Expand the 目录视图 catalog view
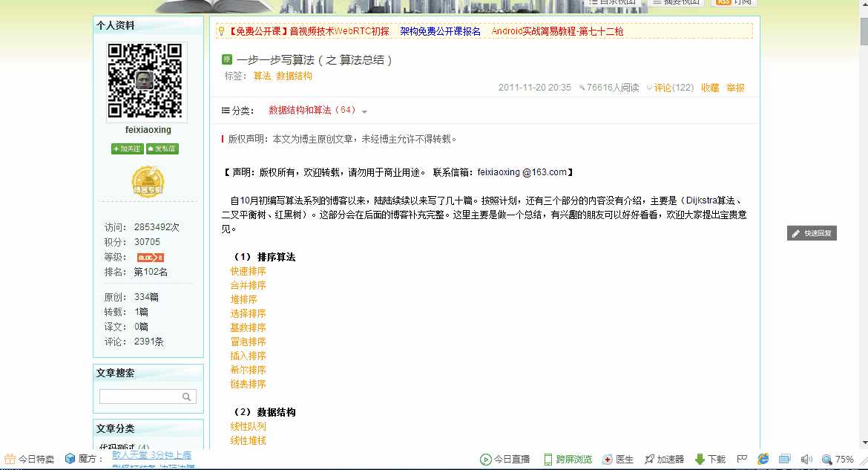Viewport: 868px width, 470px height. click(x=613, y=4)
